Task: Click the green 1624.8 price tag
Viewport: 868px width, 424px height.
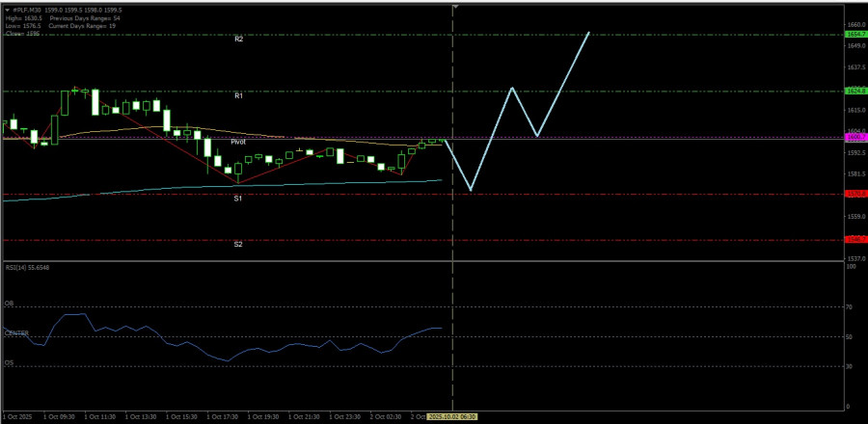Action: pyautogui.click(x=854, y=91)
